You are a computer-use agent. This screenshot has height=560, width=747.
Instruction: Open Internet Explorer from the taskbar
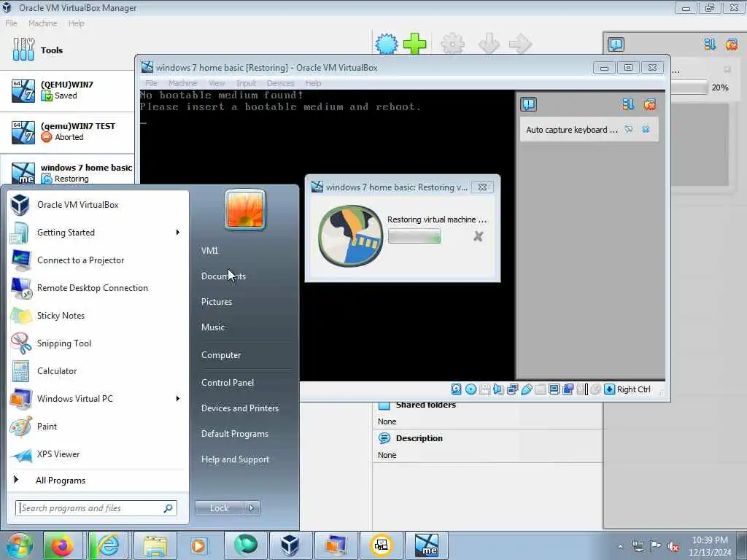(109, 545)
